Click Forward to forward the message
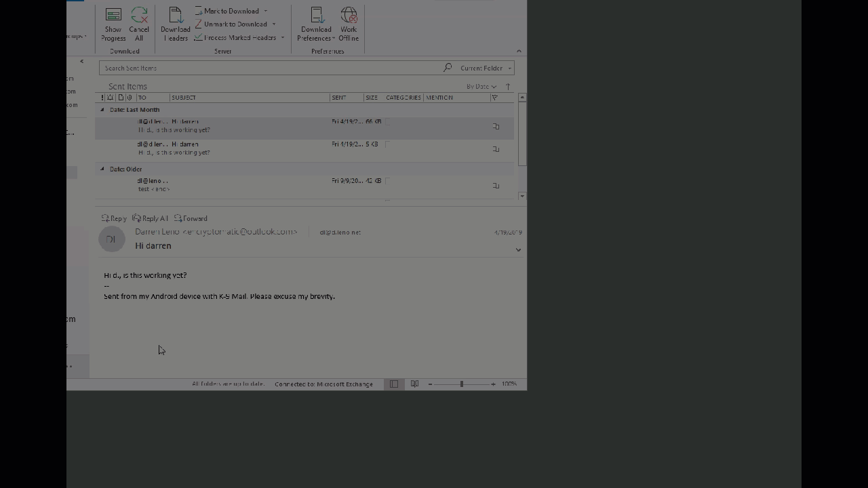 [191, 218]
